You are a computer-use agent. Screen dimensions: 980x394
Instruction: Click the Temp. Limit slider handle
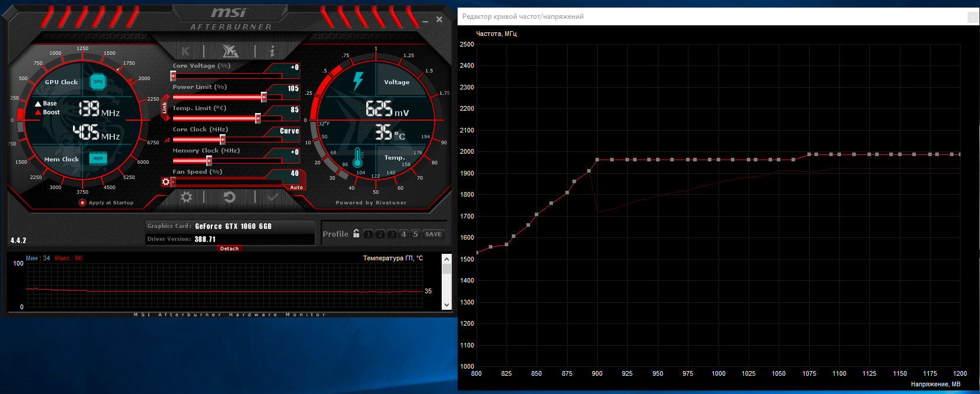[258, 118]
